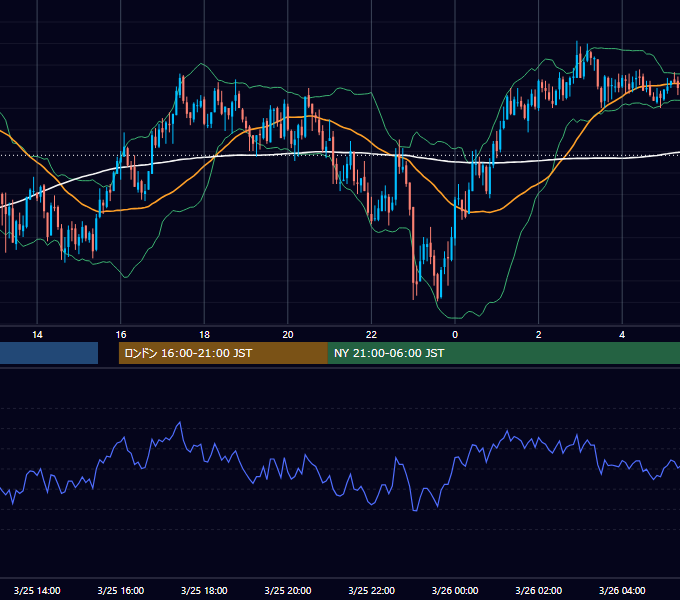Click the London 16:00-21:00 JST session bar
The width and height of the screenshot is (680, 600).
[x=223, y=353]
